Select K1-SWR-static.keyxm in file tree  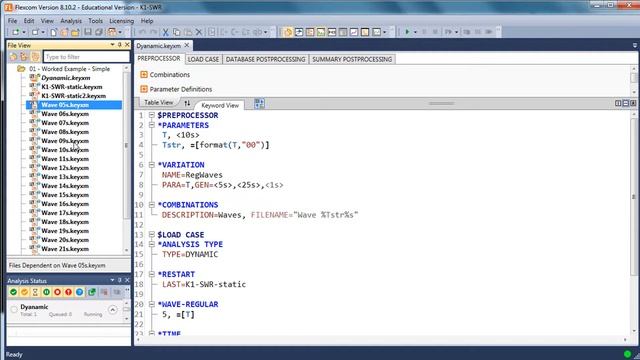point(72,87)
